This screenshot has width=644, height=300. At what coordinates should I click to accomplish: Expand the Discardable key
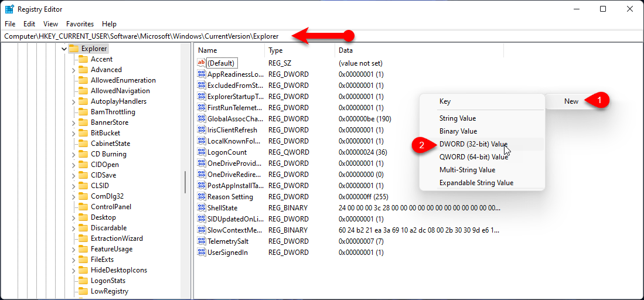click(x=73, y=228)
